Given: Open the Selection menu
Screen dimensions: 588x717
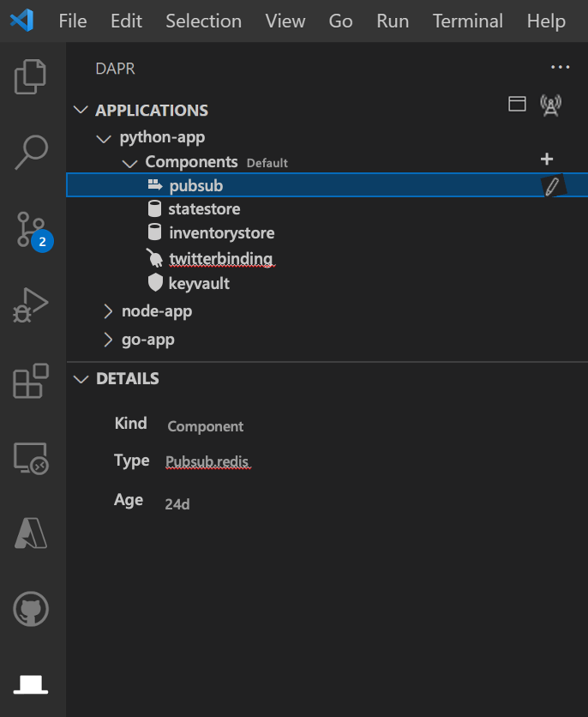Looking at the screenshot, I should tap(203, 21).
